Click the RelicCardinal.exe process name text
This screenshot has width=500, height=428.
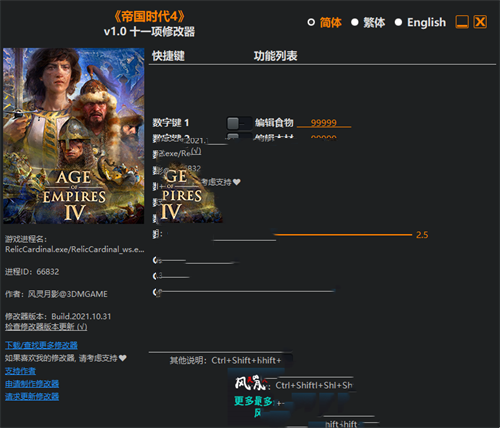75,249
